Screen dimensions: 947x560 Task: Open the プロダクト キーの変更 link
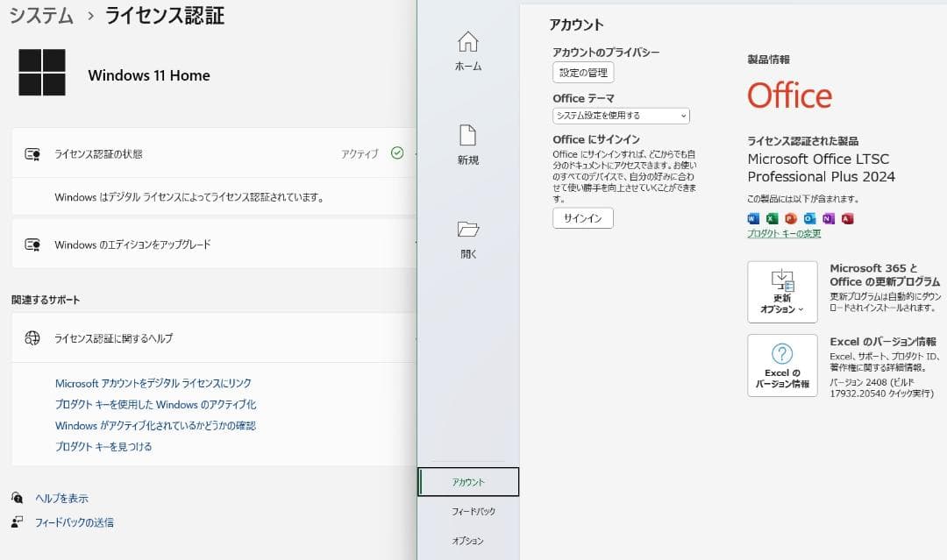(787, 232)
